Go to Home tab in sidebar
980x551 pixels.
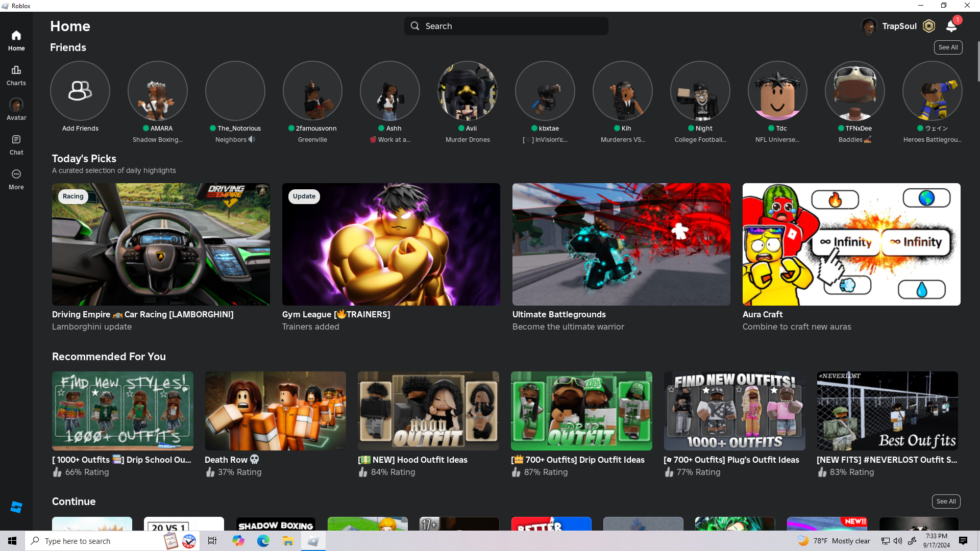tap(16, 40)
